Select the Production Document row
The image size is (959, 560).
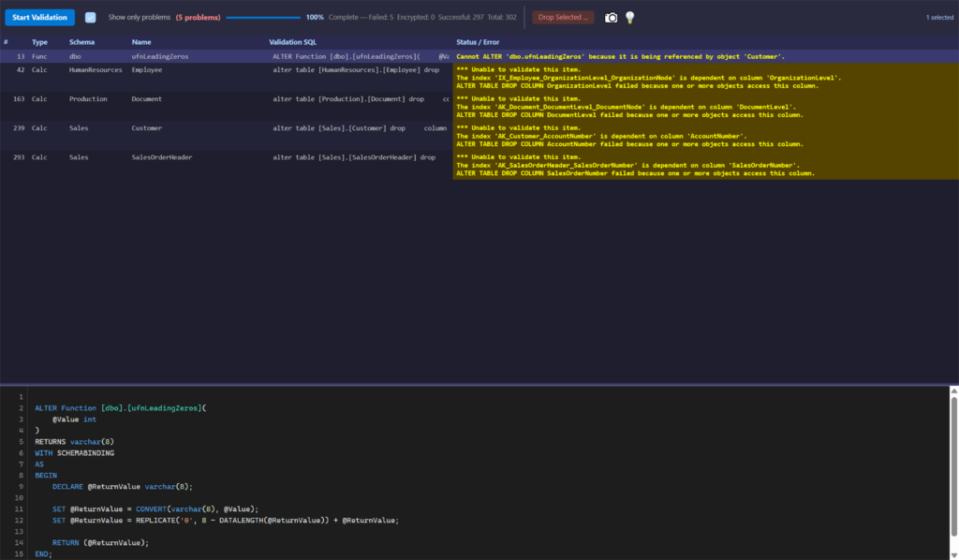click(x=479, y=107)
